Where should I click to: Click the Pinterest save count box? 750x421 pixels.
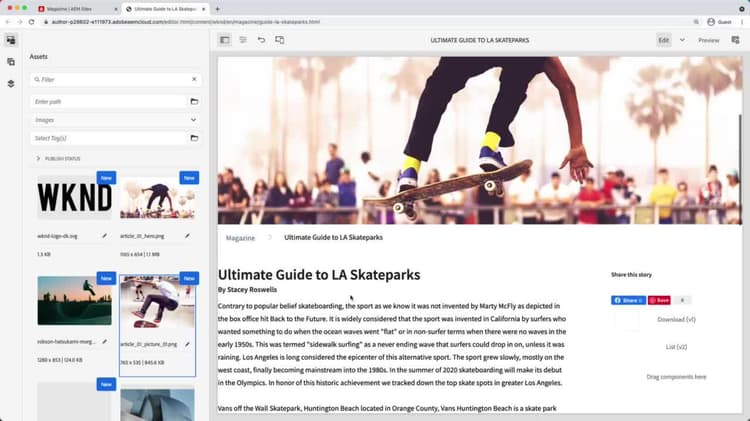click(x=682, y=300)
